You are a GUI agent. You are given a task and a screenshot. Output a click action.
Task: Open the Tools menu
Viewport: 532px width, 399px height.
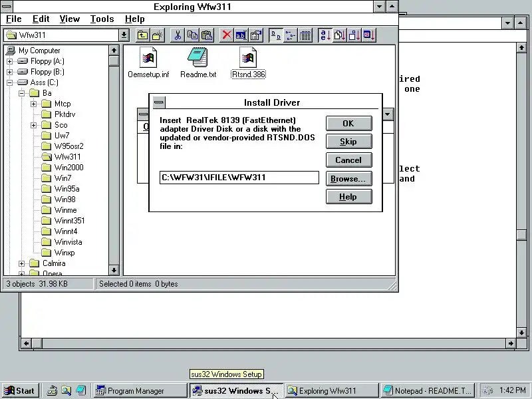coord(102,19)
